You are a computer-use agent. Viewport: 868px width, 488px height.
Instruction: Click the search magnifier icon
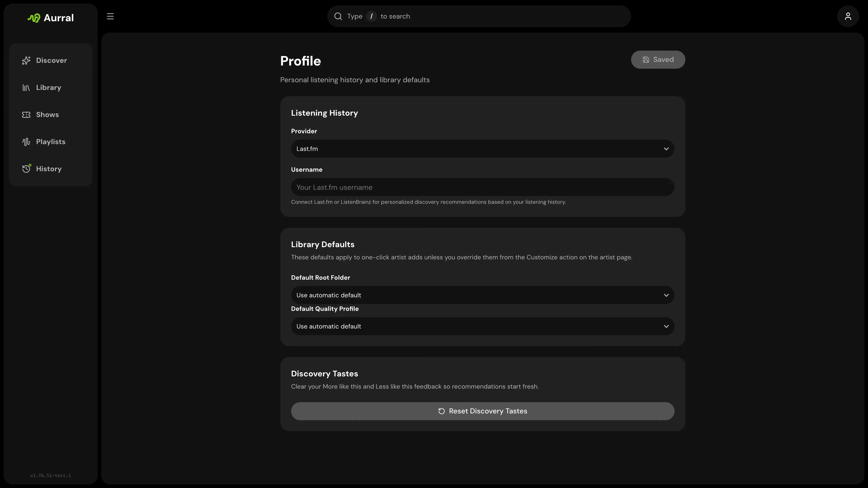(x=338, y=16)
